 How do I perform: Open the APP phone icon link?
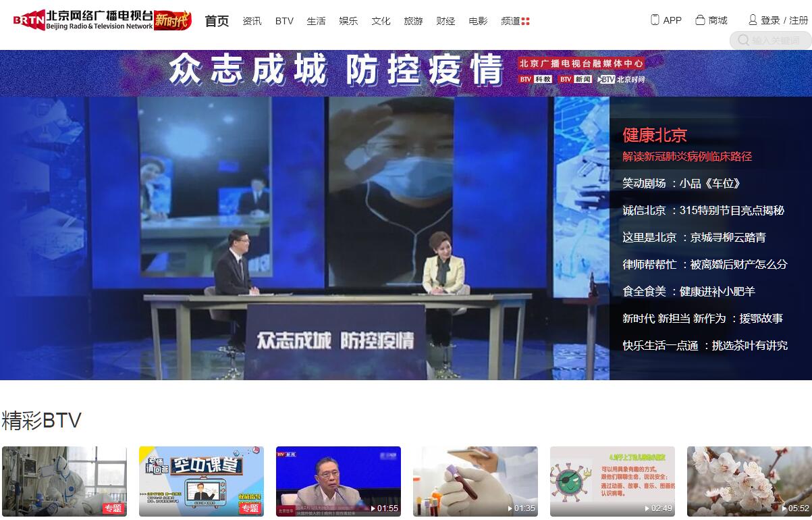[x=655, y=20]
